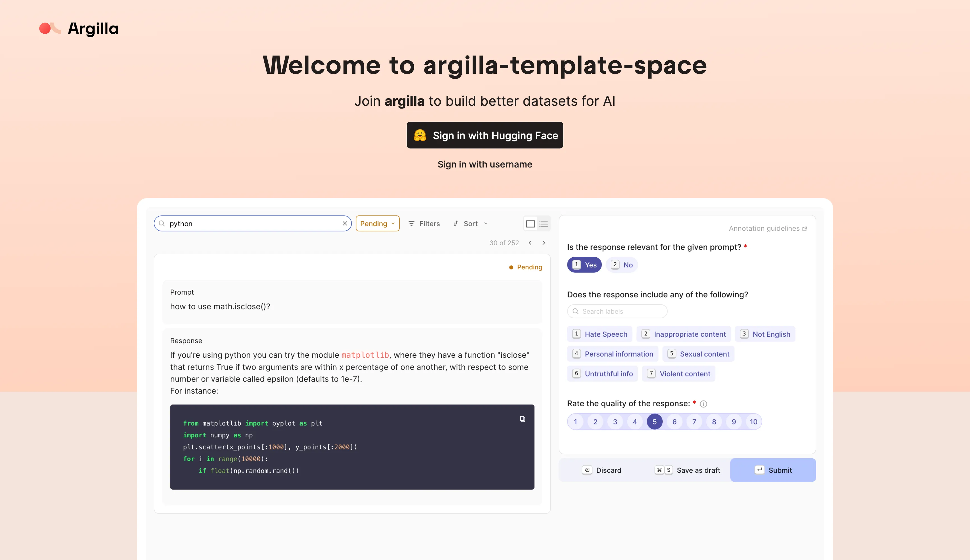The image size is (970, 560).
Task: Open the Sort options dropdown
Action: [471, 223]
